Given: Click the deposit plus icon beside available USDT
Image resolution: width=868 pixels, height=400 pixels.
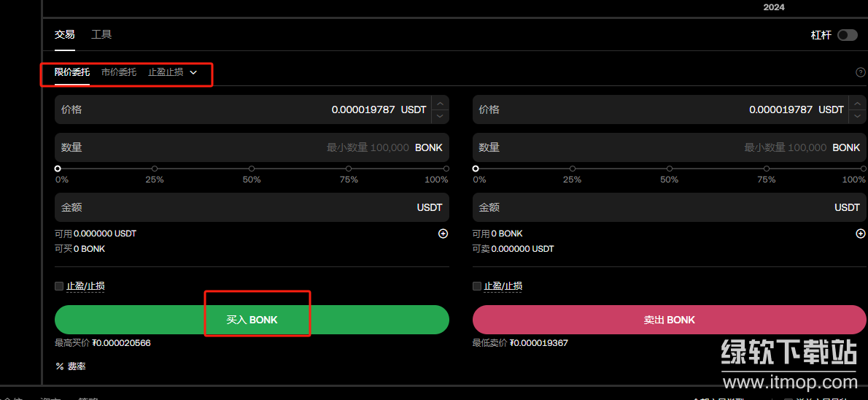Looking at the screenshot, I should coord(443,234).
